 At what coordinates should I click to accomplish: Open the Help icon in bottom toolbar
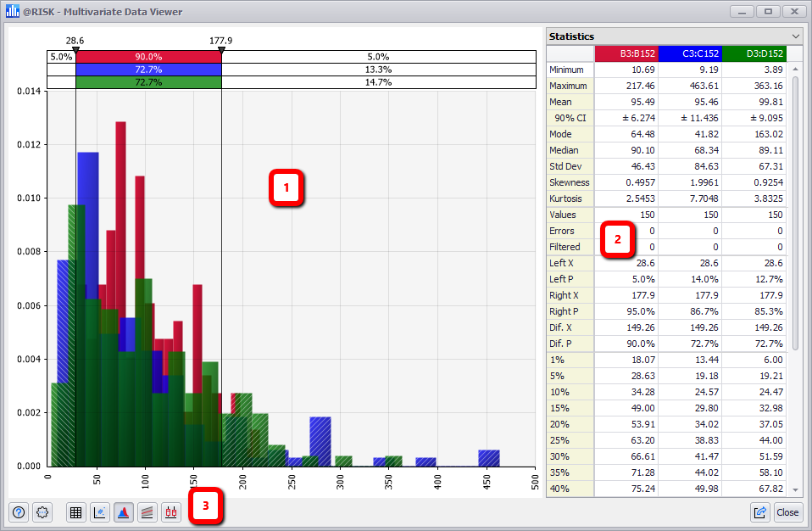coord(19,512)
